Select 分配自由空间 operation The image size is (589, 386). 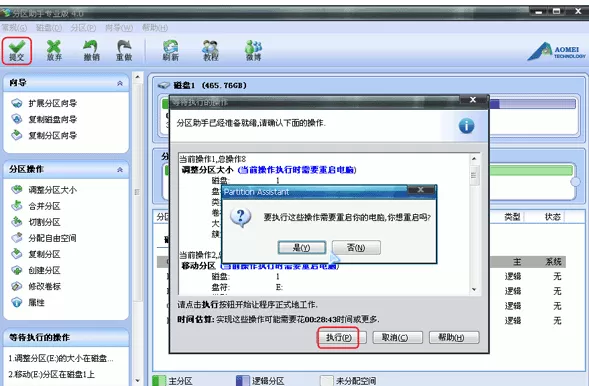click(x=52, y=238)
